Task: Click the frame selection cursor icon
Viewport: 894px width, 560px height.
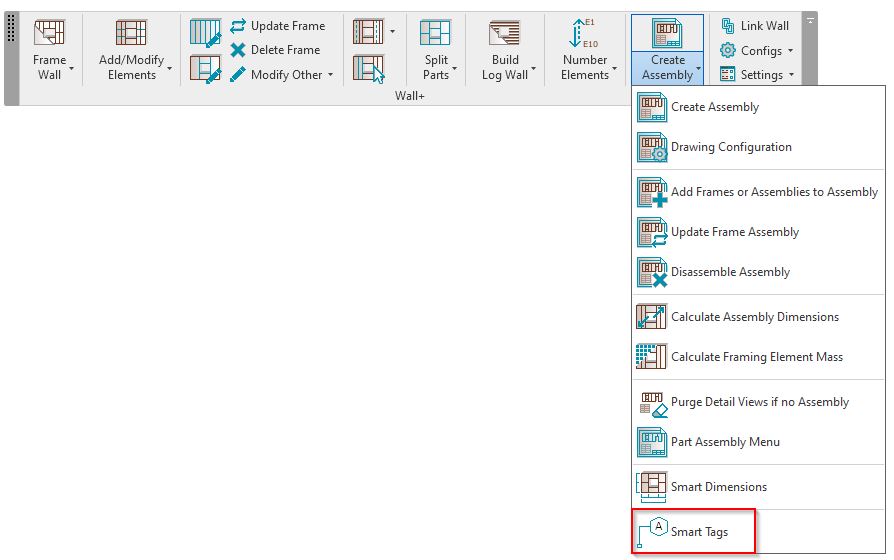Action: click(x=369, y=69)
